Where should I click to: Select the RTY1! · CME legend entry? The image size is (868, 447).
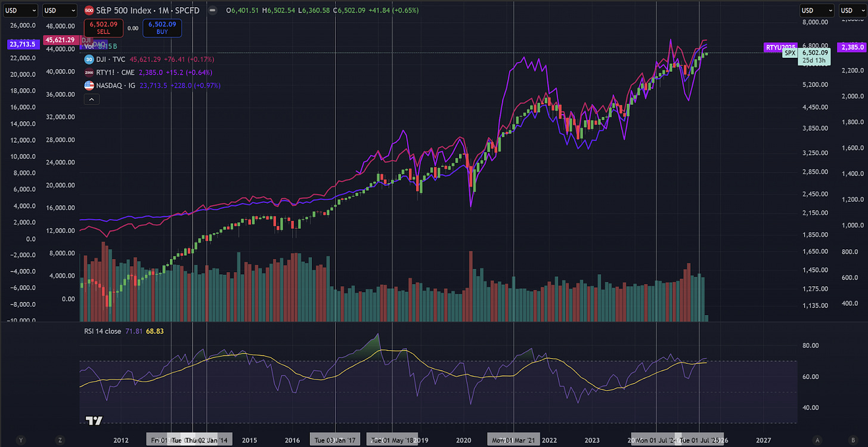coord(116,72)
